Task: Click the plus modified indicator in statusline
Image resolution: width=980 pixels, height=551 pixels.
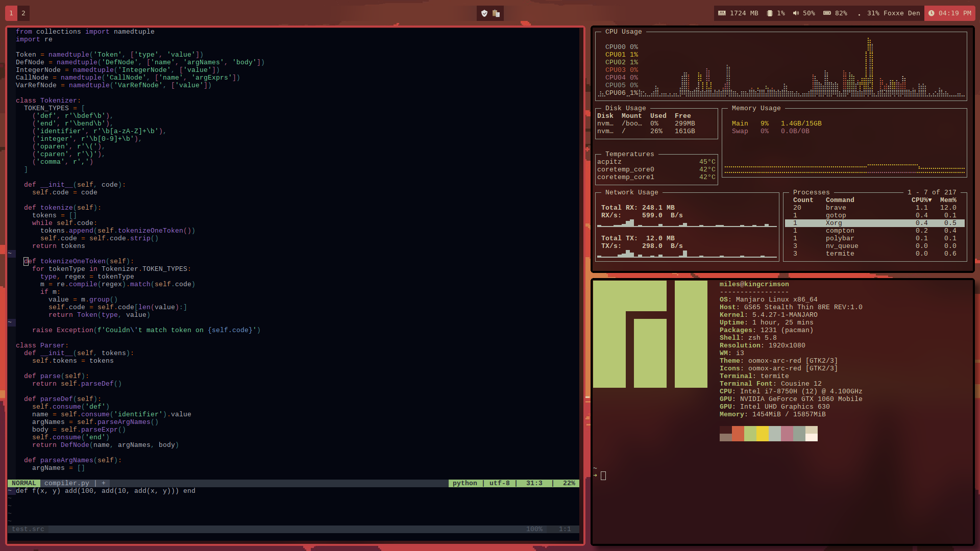Action: click(x=104, y=483)
